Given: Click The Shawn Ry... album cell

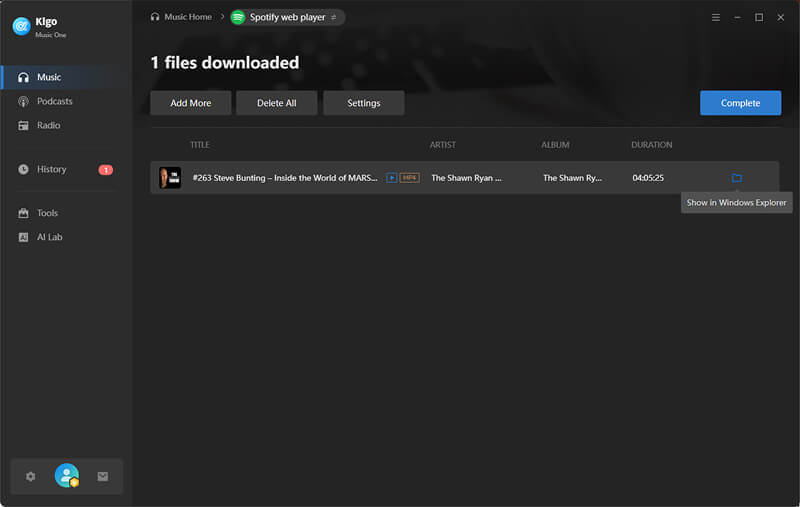Looking at the screenshot, I should 572,178.
